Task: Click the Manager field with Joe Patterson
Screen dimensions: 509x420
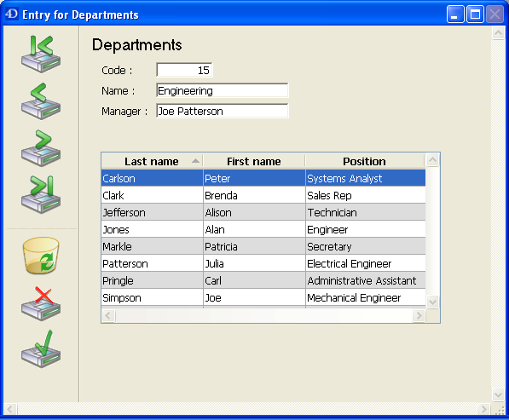Action: point(222,111)
